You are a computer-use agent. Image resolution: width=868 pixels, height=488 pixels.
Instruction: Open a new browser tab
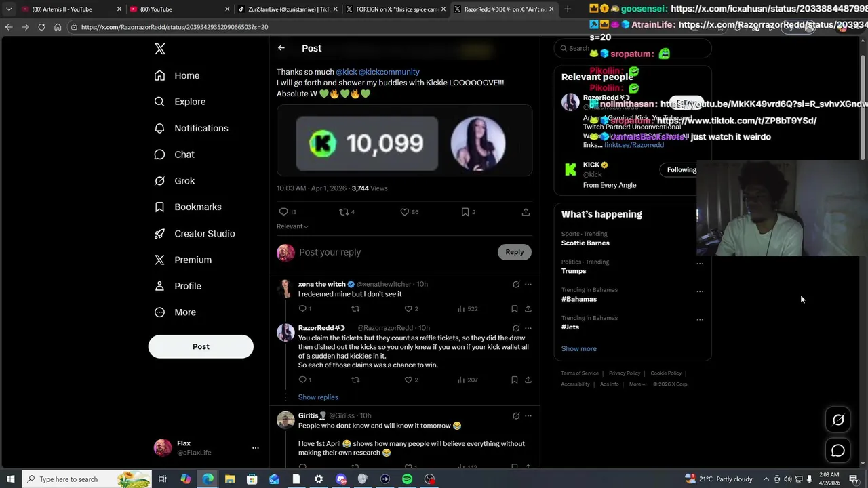click(x=568, y=9)
